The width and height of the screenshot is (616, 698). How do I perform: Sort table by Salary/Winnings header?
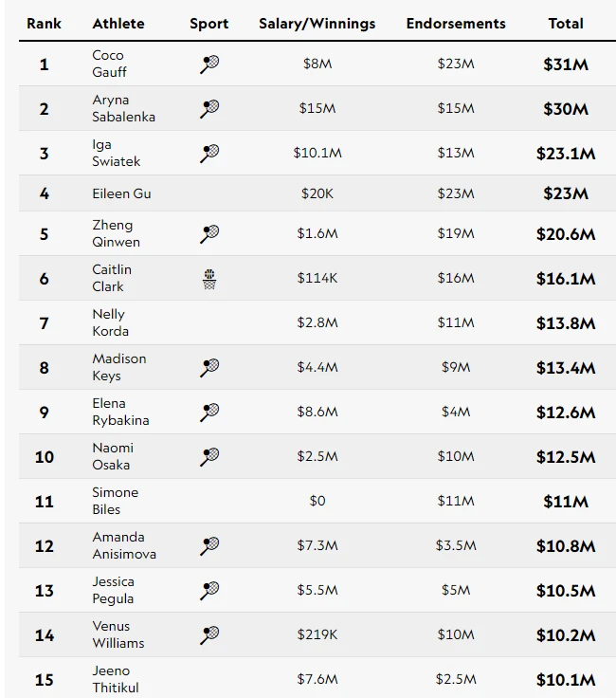click(x=317, y=24)
